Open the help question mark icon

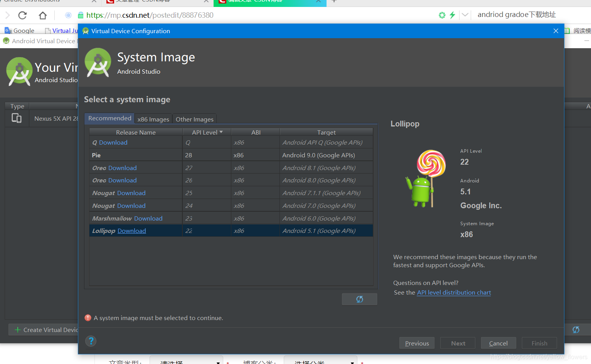(x=91, y=341)
